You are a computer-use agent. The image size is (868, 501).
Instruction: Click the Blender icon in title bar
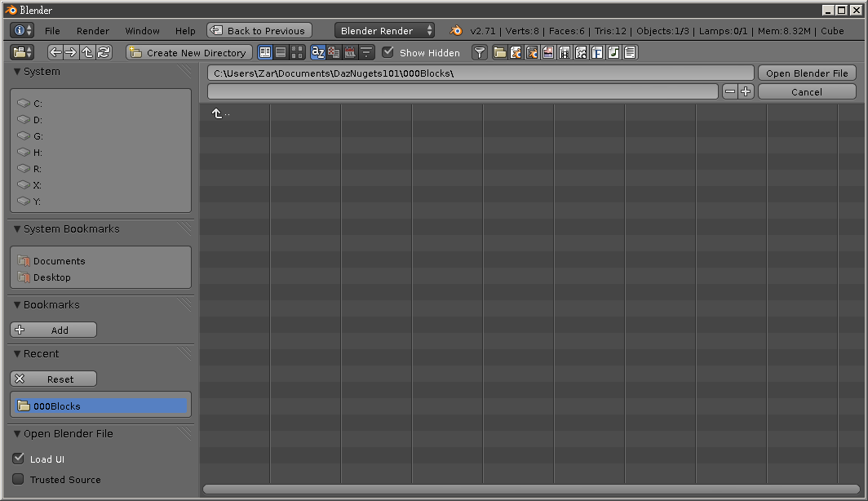click(x=11, y=10)
